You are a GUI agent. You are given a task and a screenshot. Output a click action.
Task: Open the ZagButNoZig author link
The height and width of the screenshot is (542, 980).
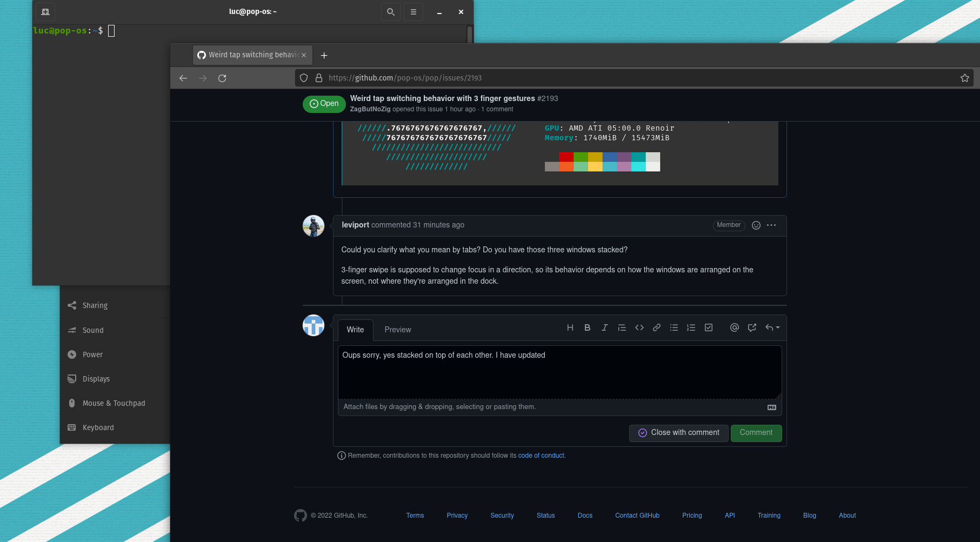click(x=370, y=109)
